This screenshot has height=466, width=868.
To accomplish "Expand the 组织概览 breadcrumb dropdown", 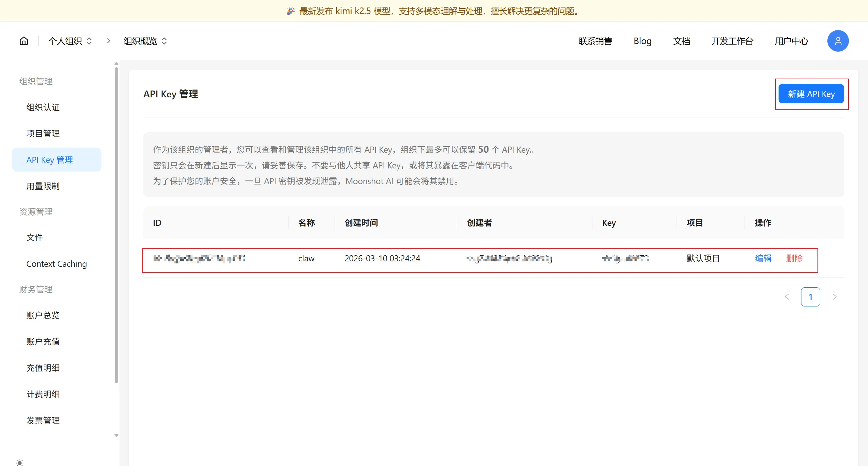I will 145,41.
